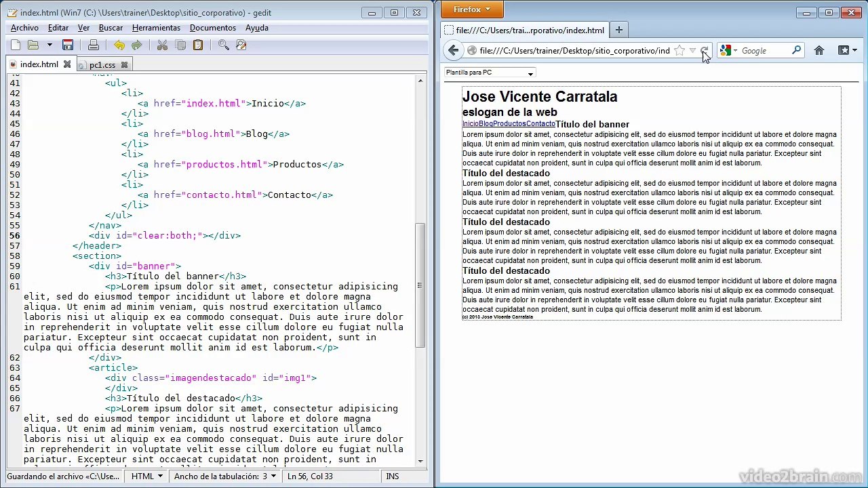Open the Herramientas menu
The width and height of the screenshot is (868, 488).
pyautogui.click(x=156, y=28)
